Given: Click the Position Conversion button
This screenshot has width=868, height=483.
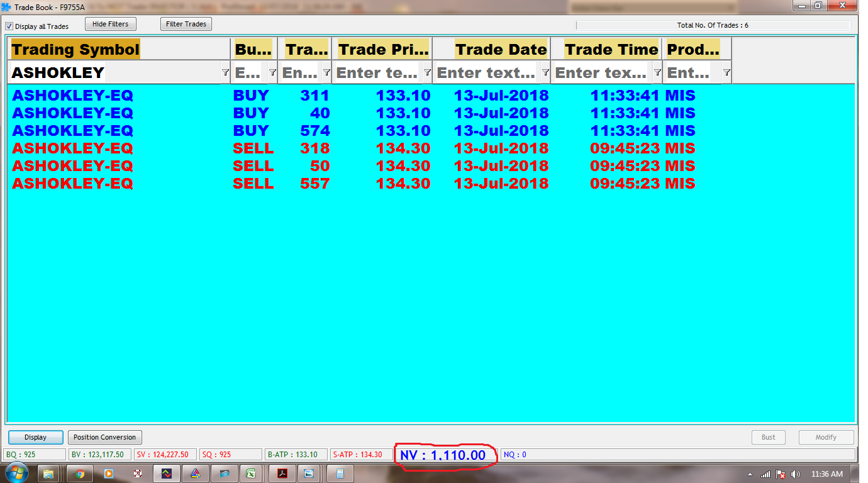Looking at the screenshot, I should pos(104,437).
